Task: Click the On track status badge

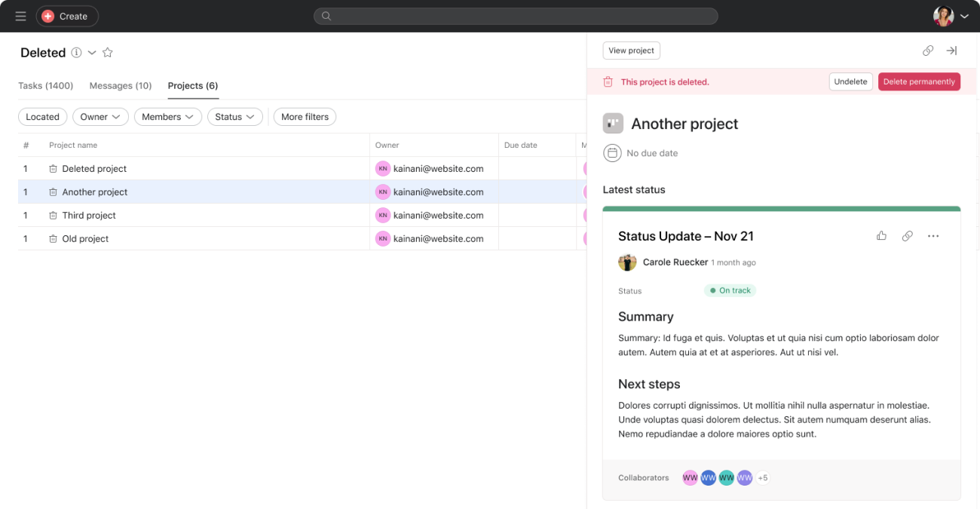Action: click(x=730, y=290)
